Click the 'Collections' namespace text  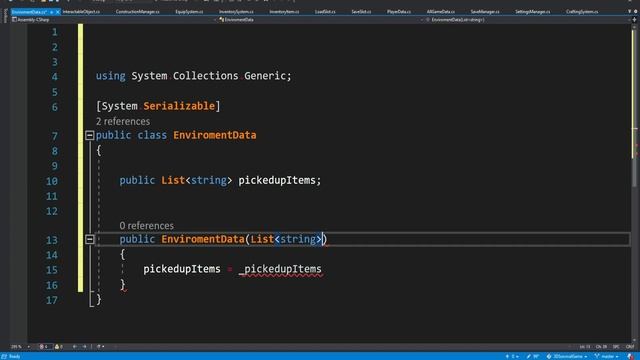(x=205, y=76)
